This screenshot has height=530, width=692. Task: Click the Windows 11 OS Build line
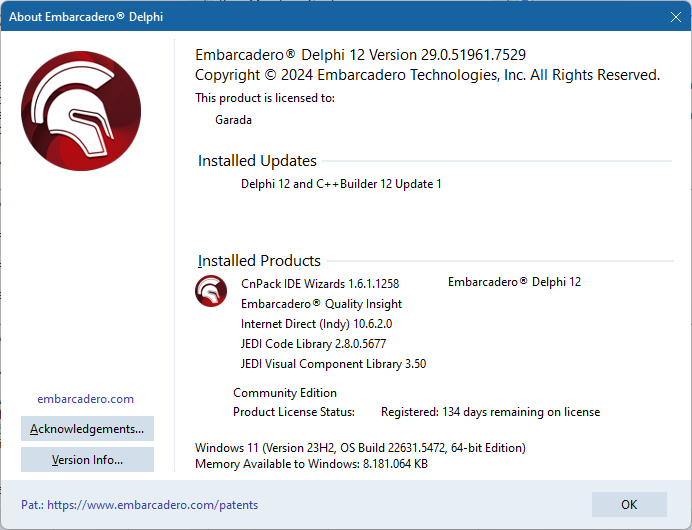[x=360, y=448]
